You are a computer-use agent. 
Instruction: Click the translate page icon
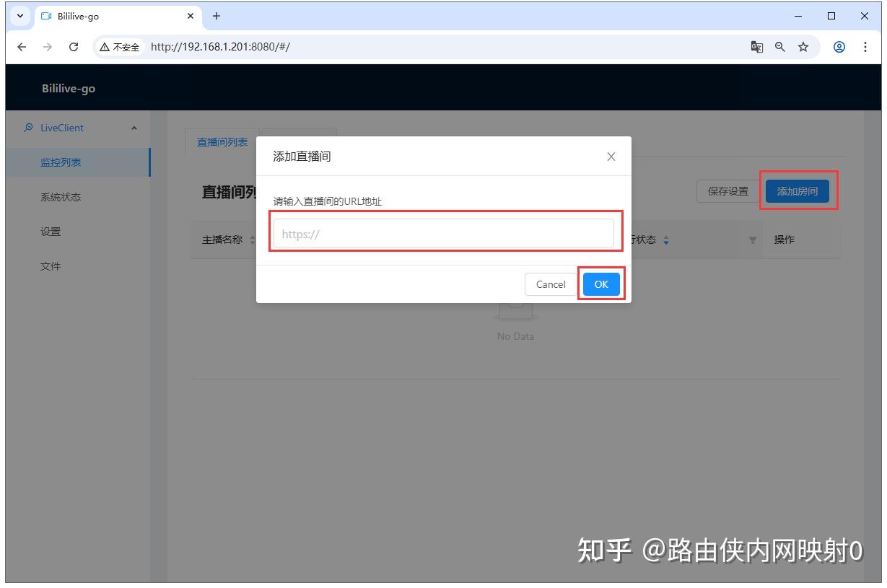756,47
